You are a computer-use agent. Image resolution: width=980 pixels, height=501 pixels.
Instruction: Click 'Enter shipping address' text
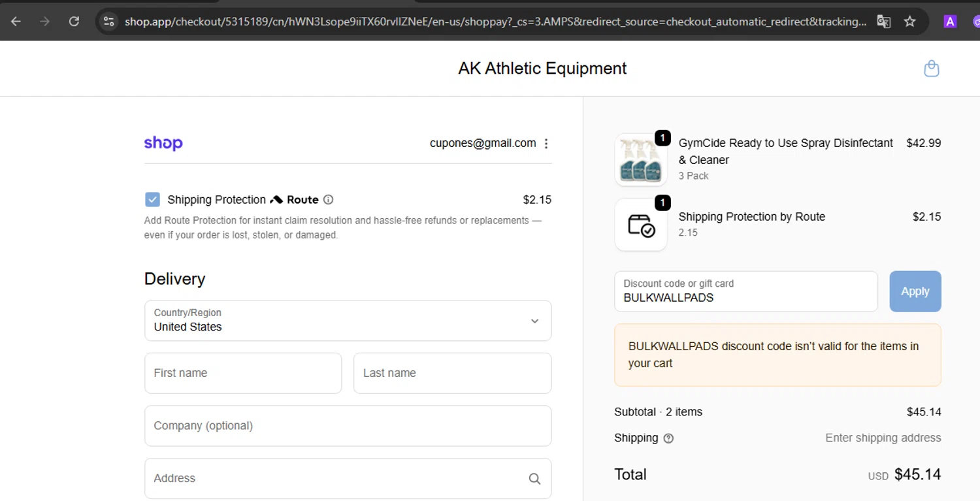tap(883, 438)
